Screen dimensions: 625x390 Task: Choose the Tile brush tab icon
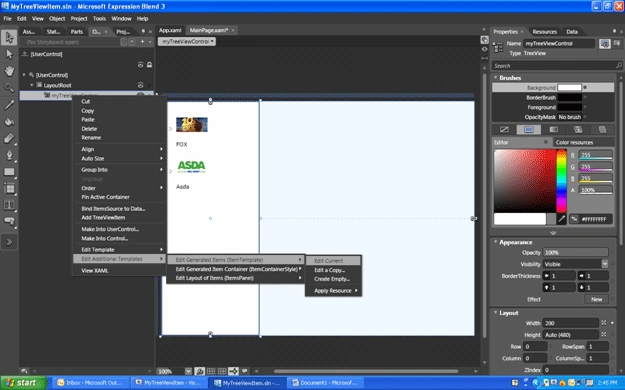pos(578,129)
